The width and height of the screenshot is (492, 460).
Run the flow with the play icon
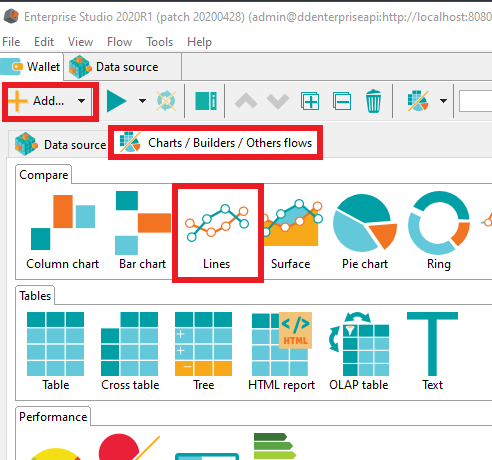[x=117, y=101]
